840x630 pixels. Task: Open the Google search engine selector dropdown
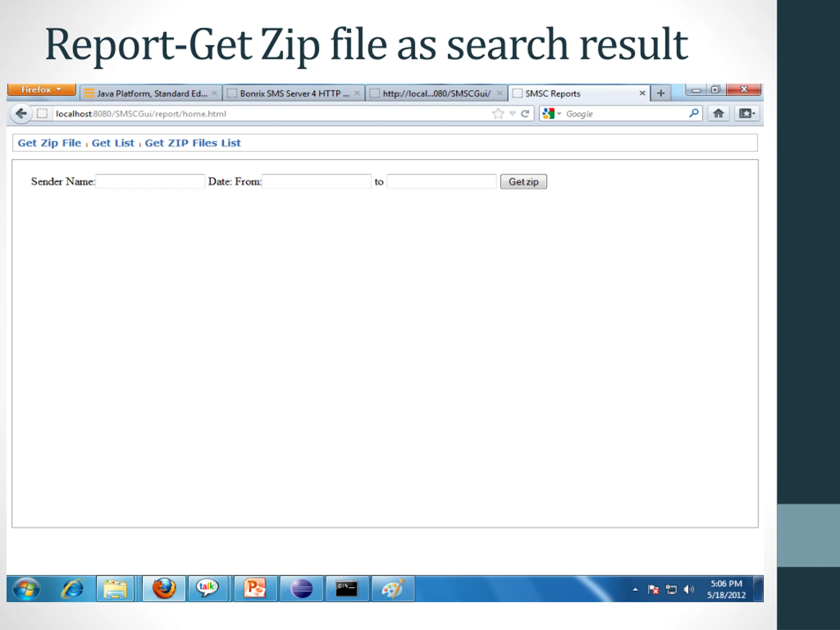552,114
